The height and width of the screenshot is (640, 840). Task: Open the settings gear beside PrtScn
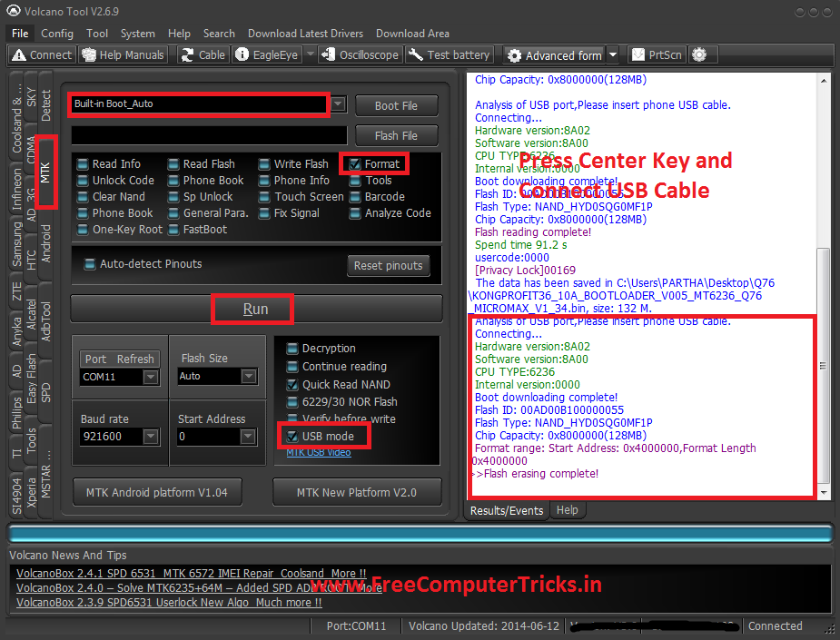pyautogui.click(x=699, y=54)
